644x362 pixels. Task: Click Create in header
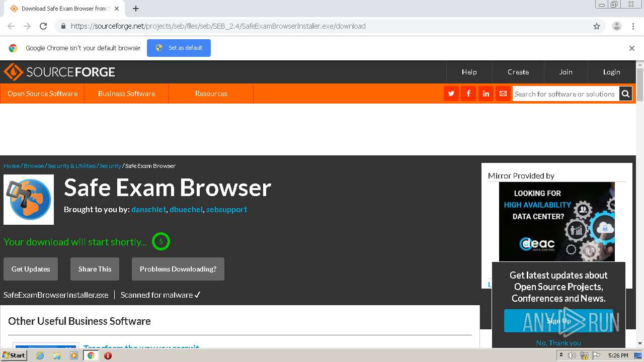pos(518,72)
